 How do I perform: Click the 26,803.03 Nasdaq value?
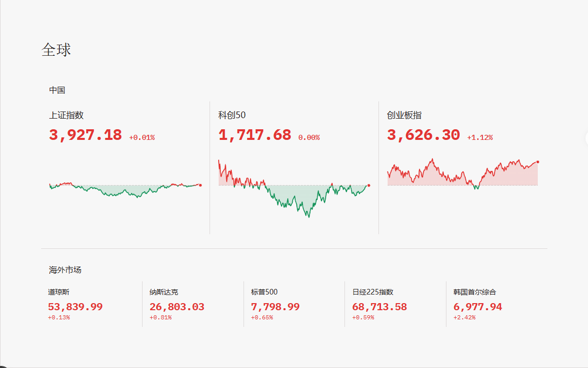(177, 307)
